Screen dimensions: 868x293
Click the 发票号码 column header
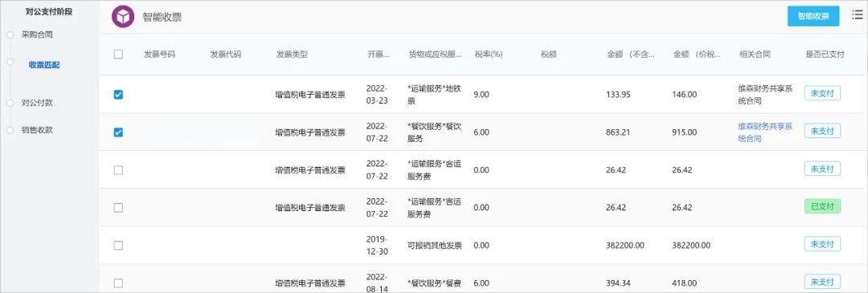159,54
